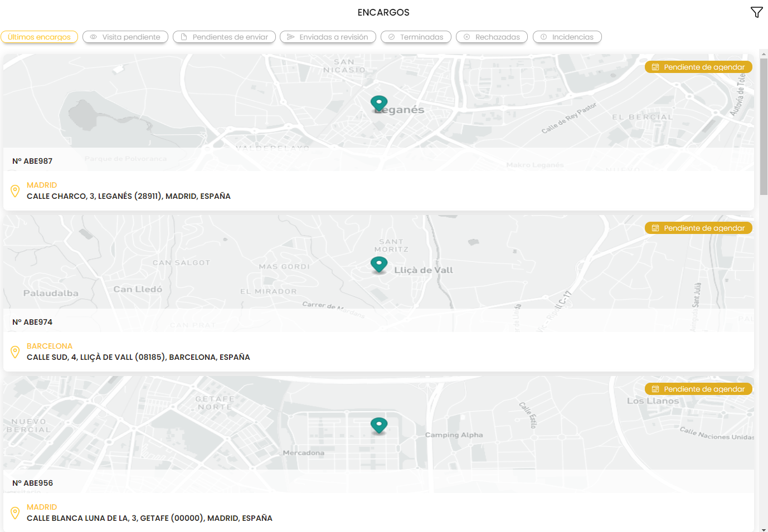Click the teal map pin in Leganés

[x=379, y=103]
